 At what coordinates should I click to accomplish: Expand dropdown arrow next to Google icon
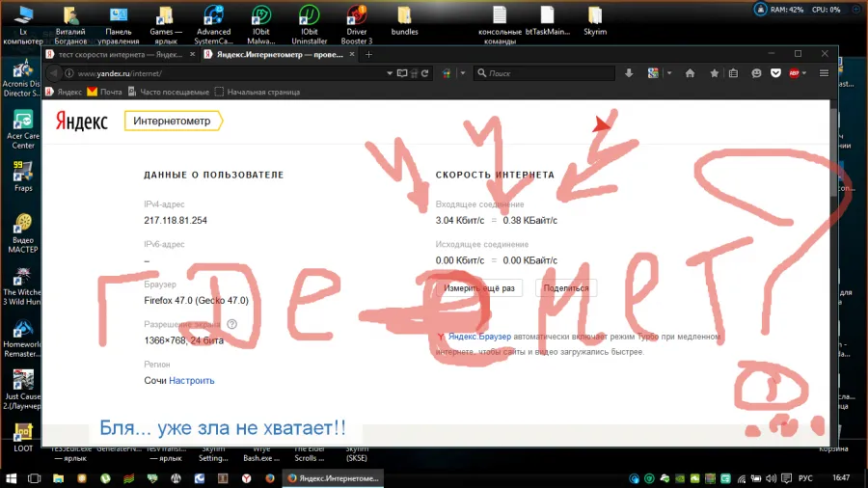[669, 73]
